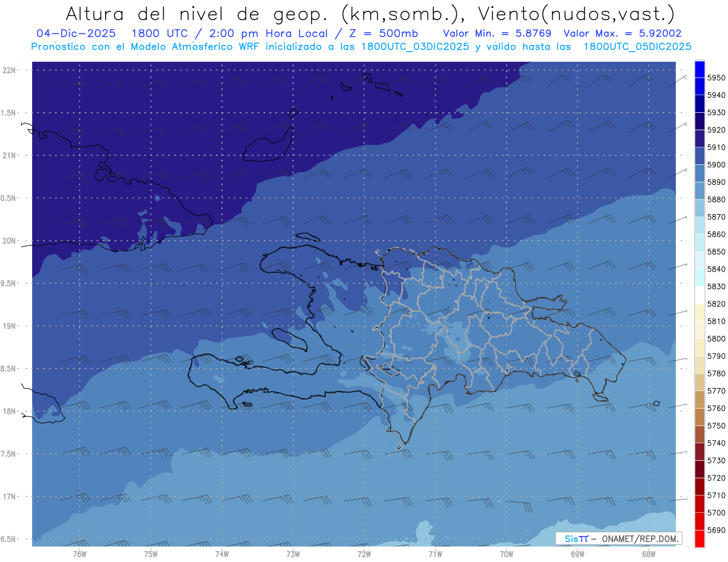
Task: Click the 5780 value on the colorbar
Action: point(716,373)
